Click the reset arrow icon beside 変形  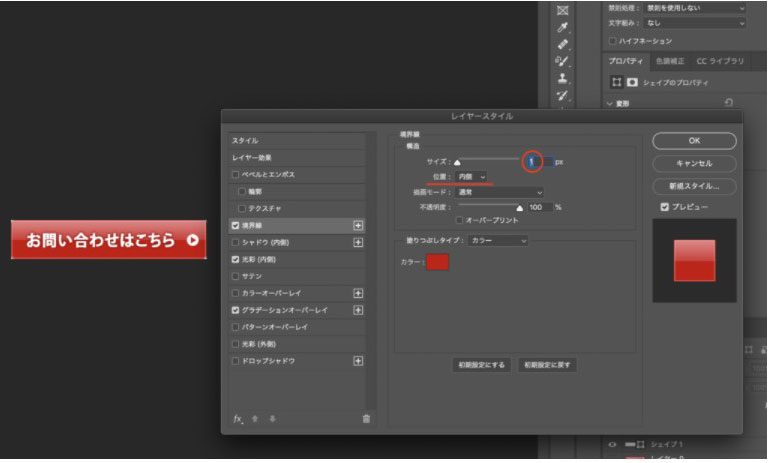[x=728, y=102]
